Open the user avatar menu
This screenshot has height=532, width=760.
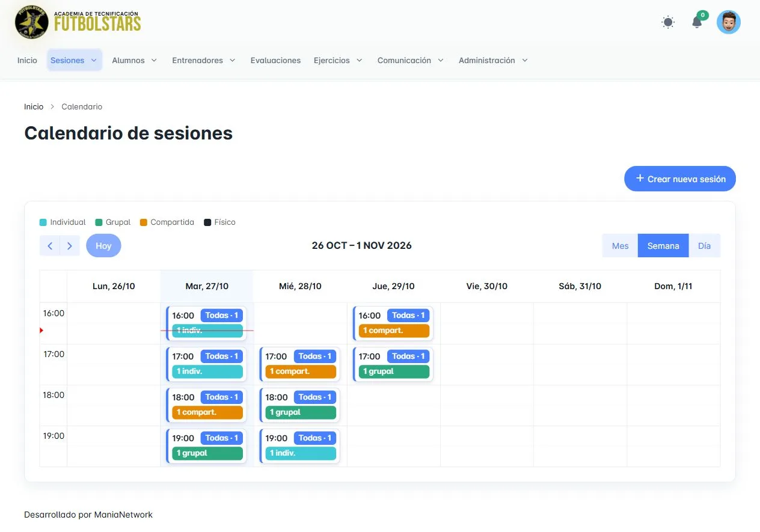[729, 22]
